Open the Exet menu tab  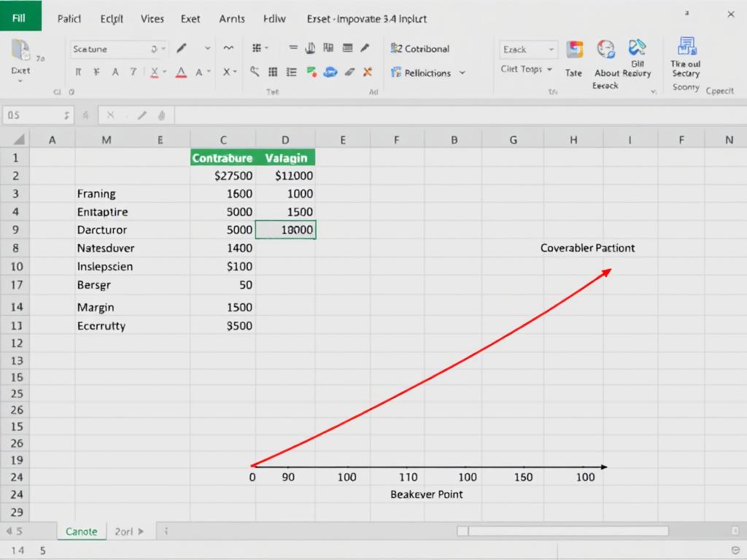pos(190,18)
